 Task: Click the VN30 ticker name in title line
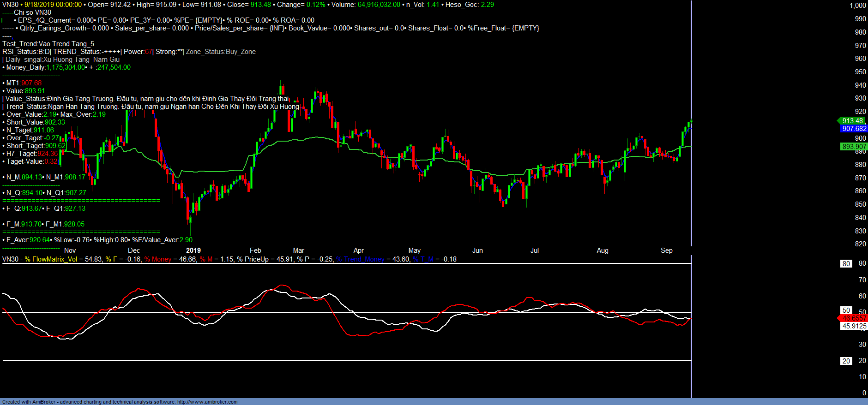10,5
